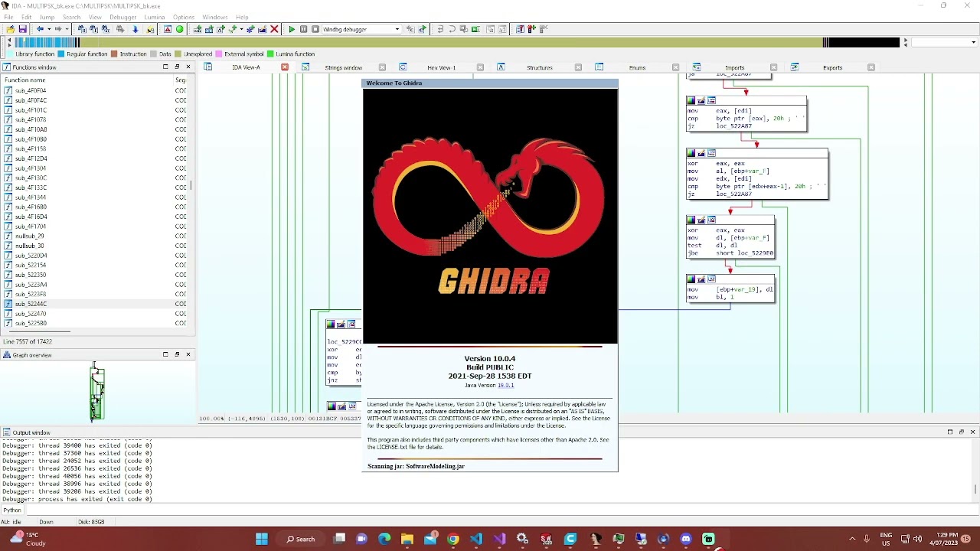The height and width of the screenshot is (551, 980).
Task: Open File Explorer from taskbar
Action: pyautogui.click(x=407, y=539)
